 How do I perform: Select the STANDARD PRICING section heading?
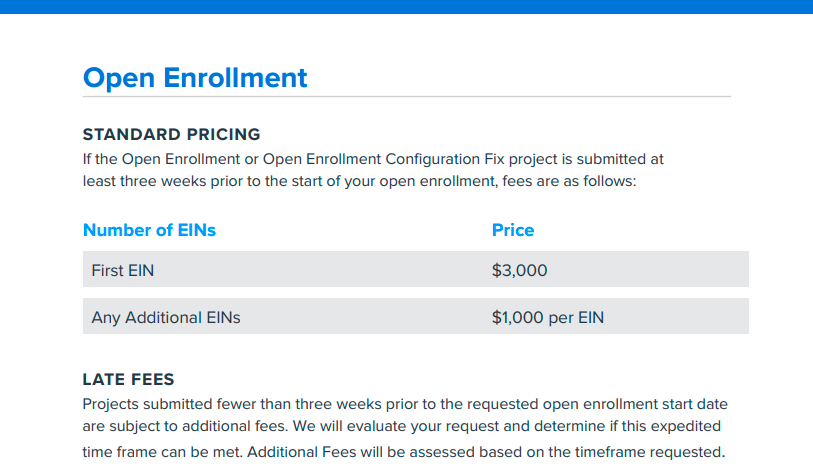click(172, 134)
